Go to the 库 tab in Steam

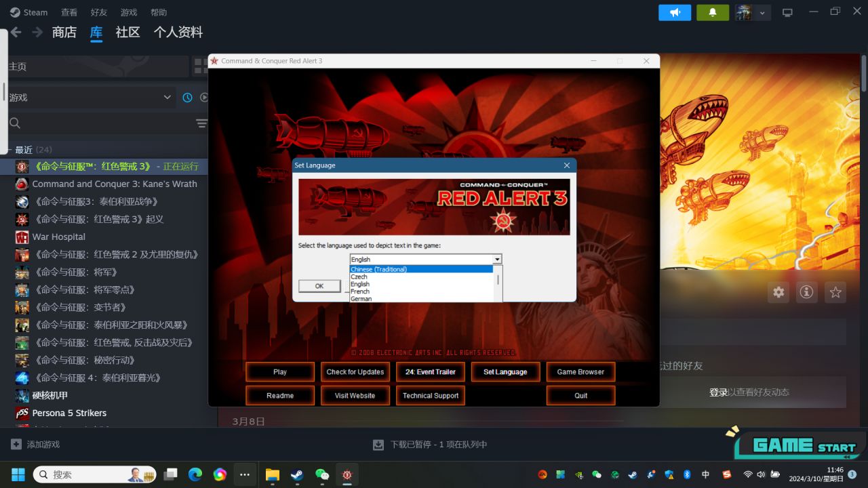click(x=96, y=33)
